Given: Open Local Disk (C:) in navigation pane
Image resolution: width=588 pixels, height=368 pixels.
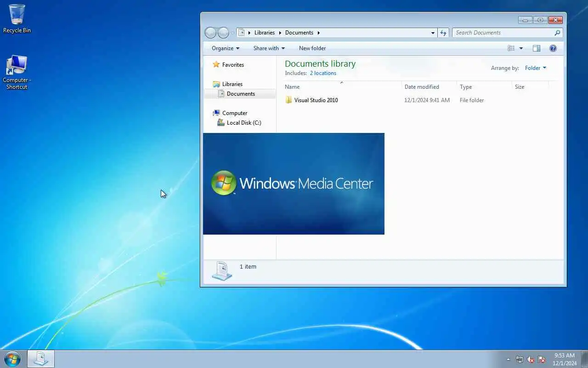Looking at the screenshot, I should pyautogui.click(x=244, y=123).
